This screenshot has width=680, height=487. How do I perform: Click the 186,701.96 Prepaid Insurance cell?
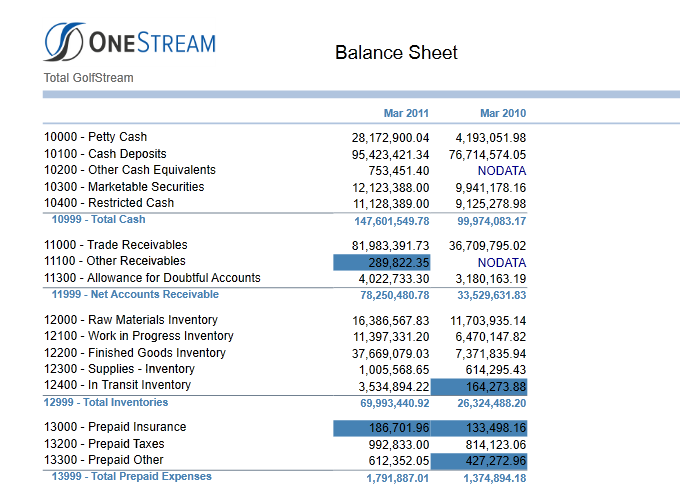pyautogui.click(x=382, y=428)
